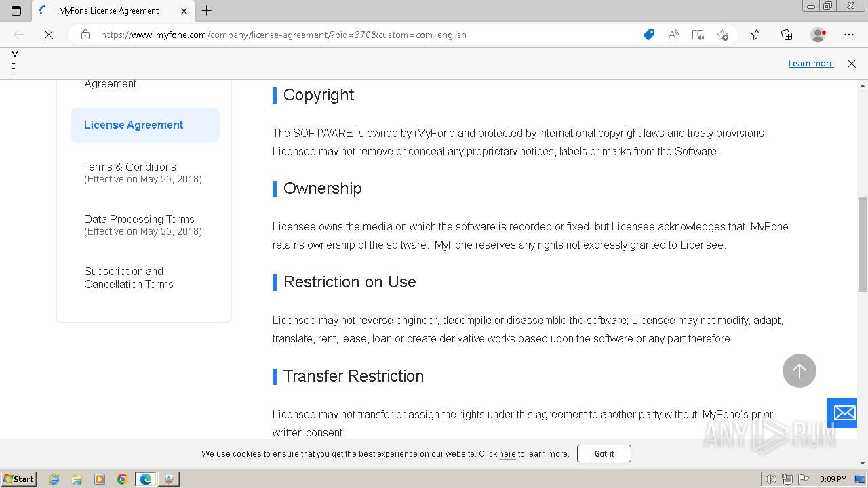Open Settings and more menu
This screenshot has height=488, width=868.
click(849, 35)
